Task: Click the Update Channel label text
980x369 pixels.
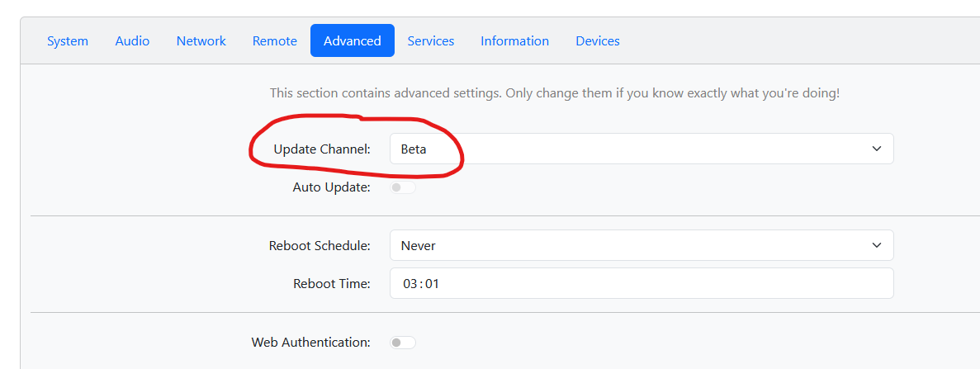Action: pos(321,149)
